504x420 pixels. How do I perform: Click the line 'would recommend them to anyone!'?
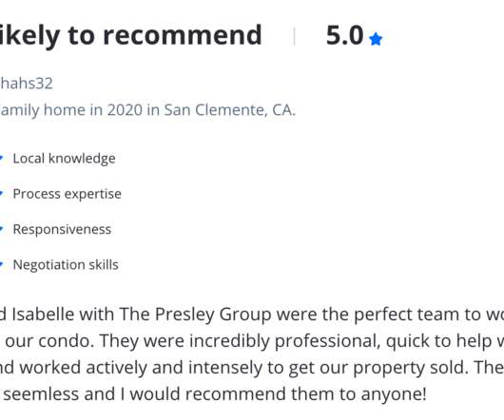pyautogui.click(x=213, y=394)
